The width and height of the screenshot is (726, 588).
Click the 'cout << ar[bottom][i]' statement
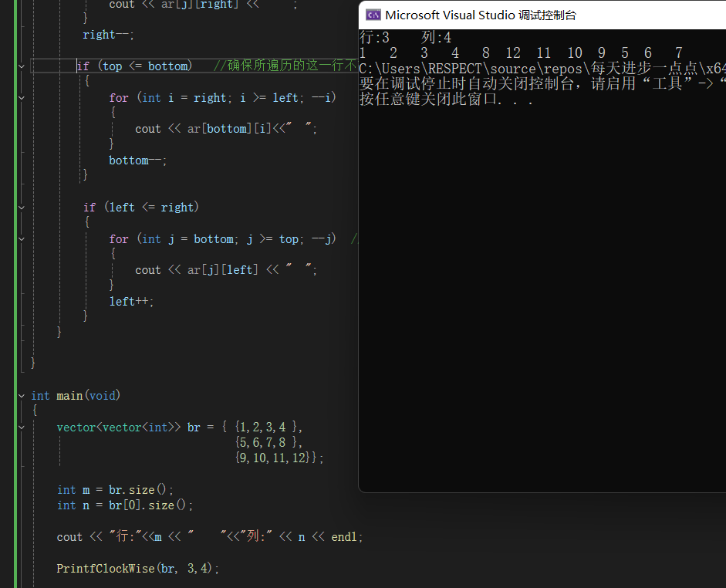pyautogui.click(x=226, y=129)
